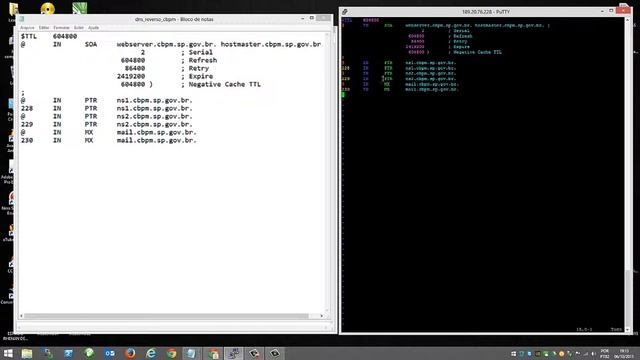
Task: Switch to PuTTY via its taskbar icon
Action: pos(234,353)
